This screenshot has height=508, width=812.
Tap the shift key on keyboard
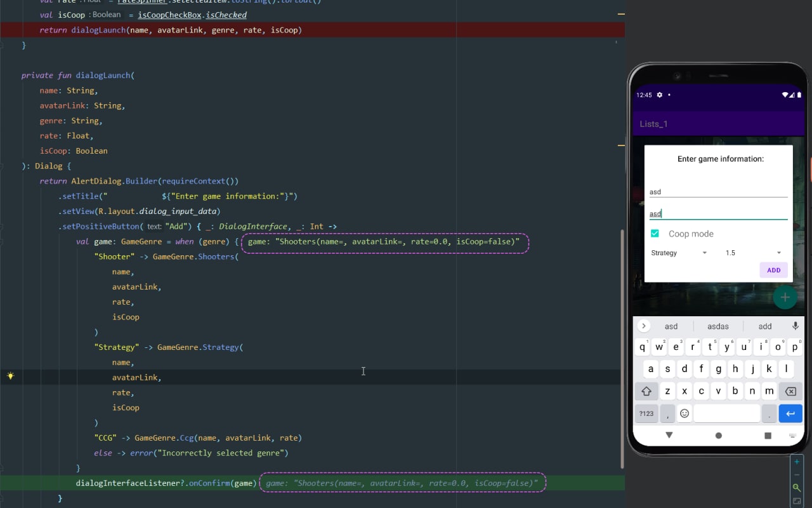click(646, 391)
